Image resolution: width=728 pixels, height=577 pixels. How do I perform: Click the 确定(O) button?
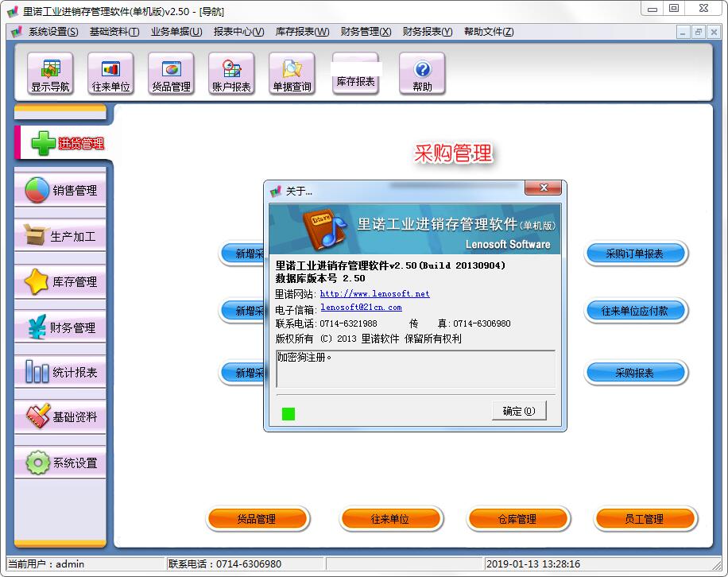(x=519, y=411)
